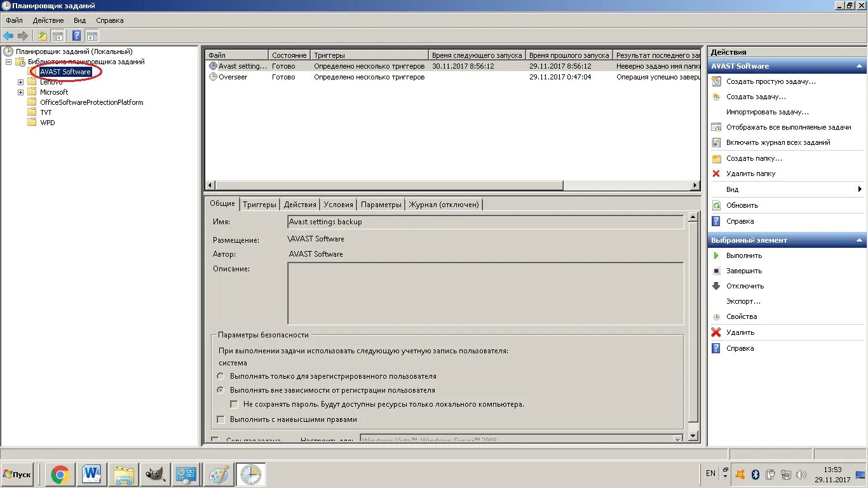Expand the Microsoft folder node
This screenshot has width=868, height=488.
click(x=20, y=92)
